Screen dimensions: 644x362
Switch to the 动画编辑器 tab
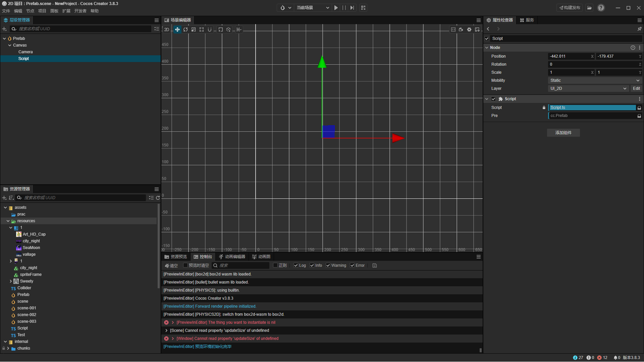[x=232, y=257]
